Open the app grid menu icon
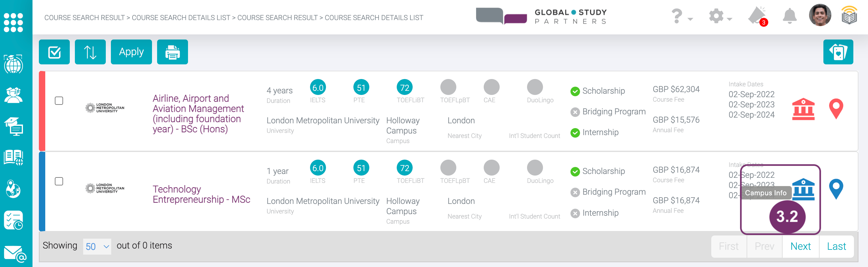This screenshot has width=868, height=267. (13, 22)
